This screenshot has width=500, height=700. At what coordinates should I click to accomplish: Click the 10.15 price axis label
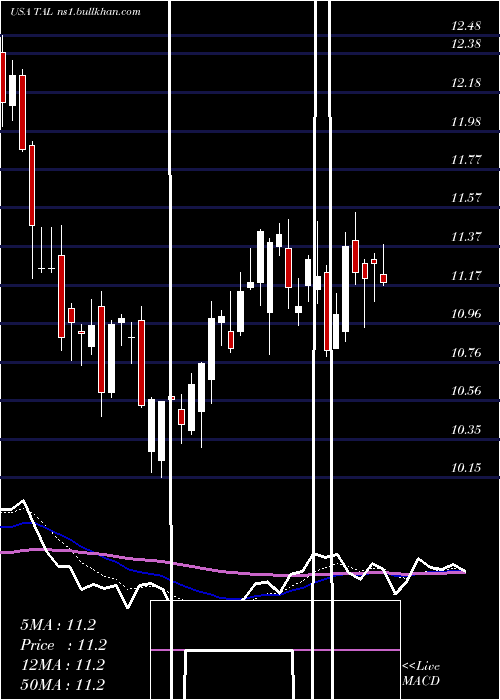[466, 467]
